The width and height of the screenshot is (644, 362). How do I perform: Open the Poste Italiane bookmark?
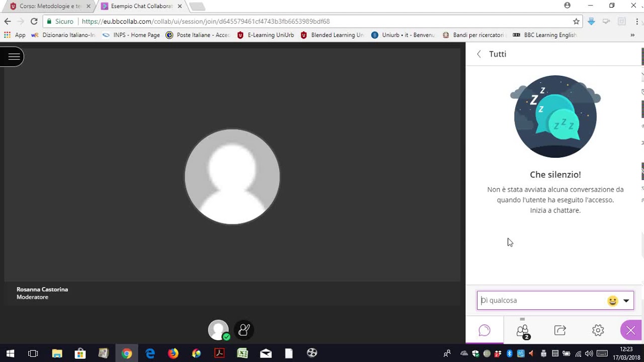198,35
